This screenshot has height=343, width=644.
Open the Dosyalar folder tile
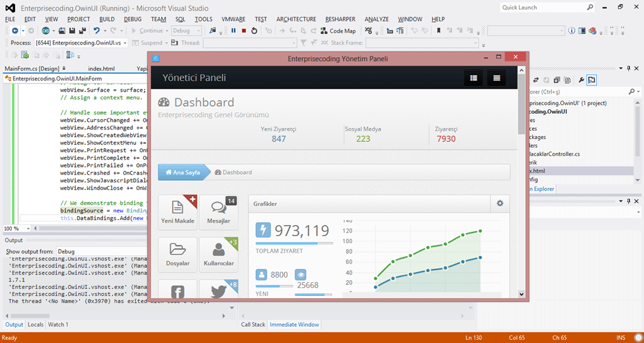[x=177, y=254]
